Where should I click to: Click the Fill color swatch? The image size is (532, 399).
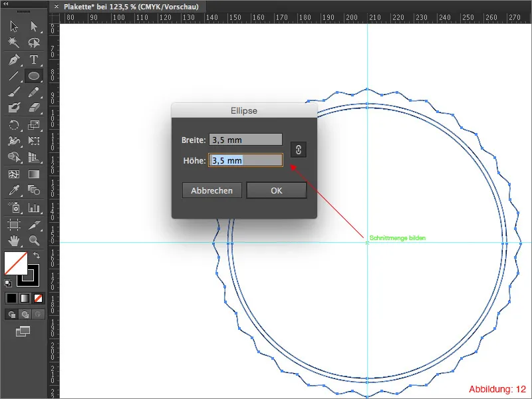[15, 263]
